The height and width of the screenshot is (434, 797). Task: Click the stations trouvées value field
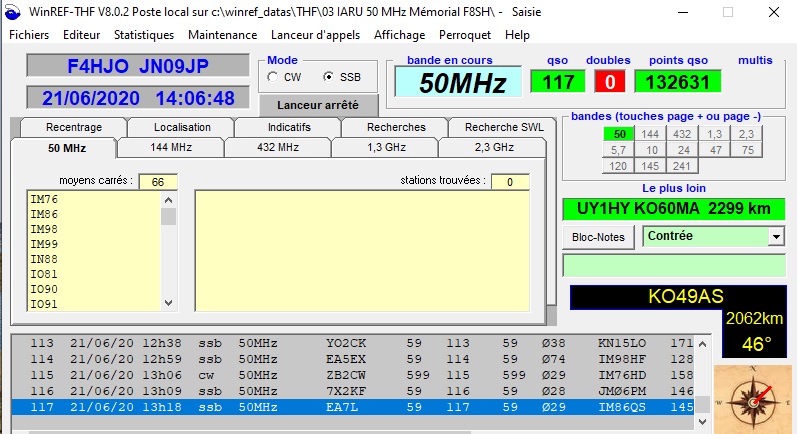(x=510, y=182)
